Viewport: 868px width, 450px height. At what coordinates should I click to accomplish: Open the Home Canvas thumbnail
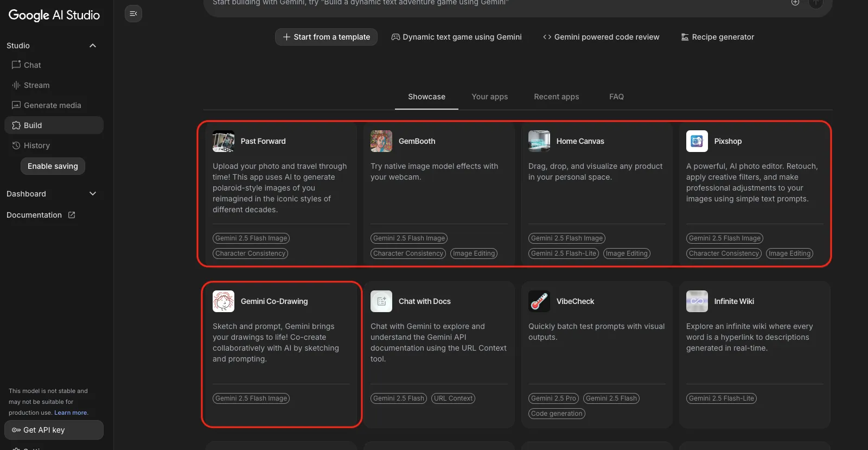point(539,141)
